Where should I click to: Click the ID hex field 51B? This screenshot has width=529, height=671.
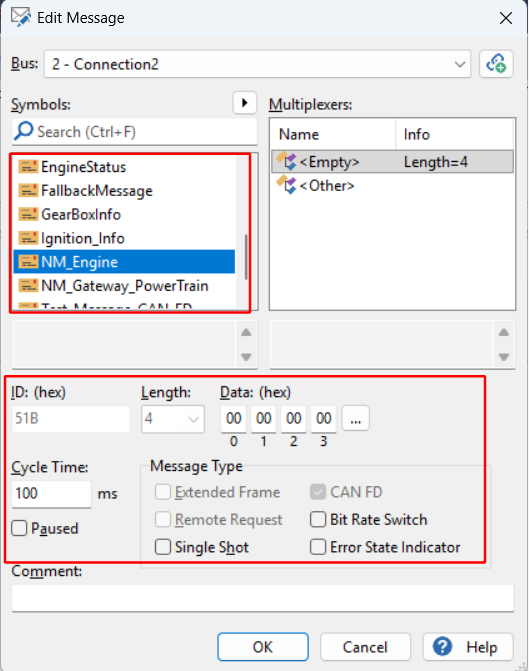(x=71, y=418)
